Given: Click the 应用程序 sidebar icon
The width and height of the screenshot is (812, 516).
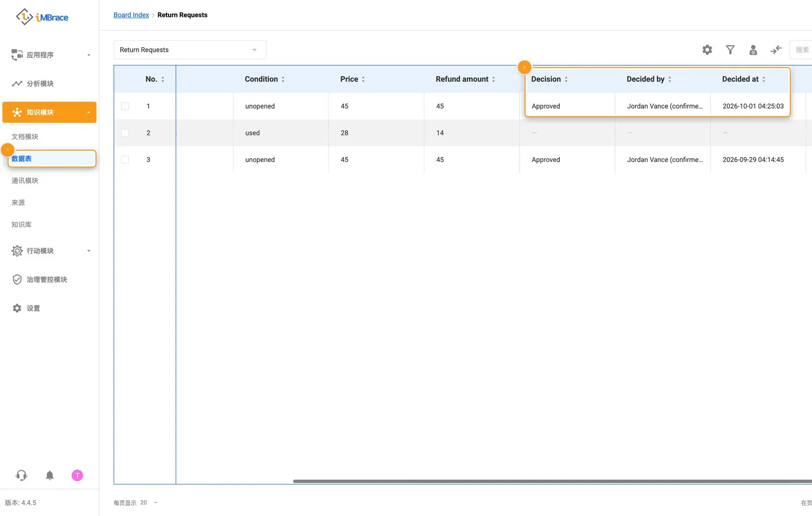Looking at the screenshot, I should pyautogui.click(x=17, y=55).
